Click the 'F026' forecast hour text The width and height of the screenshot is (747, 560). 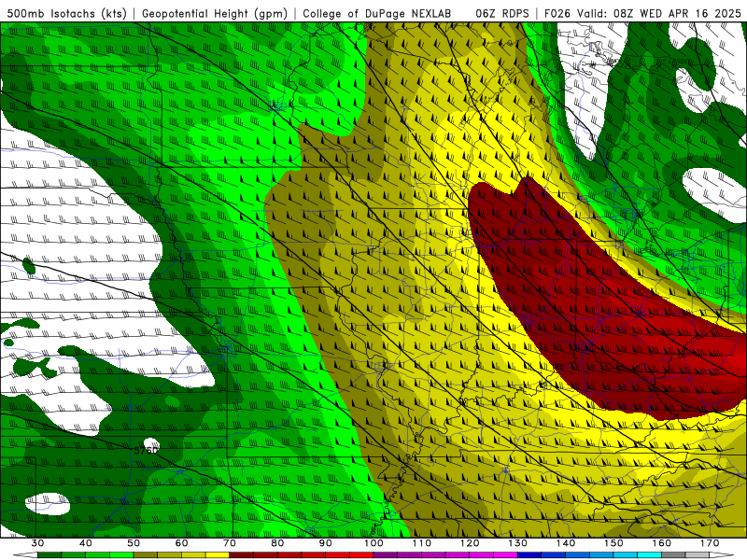[557, 13]
